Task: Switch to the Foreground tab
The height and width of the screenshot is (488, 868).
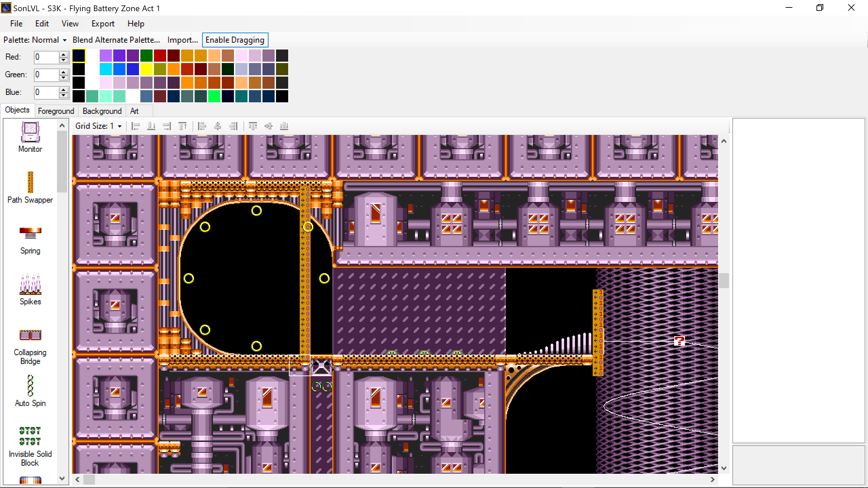Action: click(x=56, y=111)
